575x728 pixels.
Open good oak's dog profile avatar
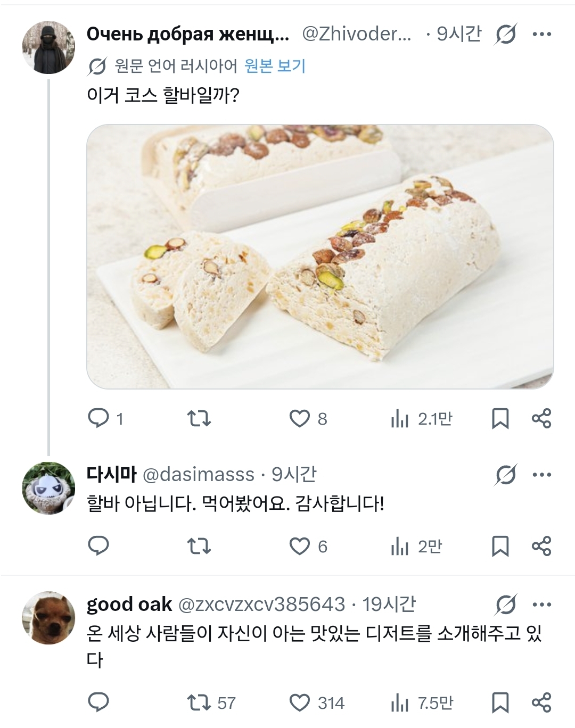(x=48, y=617)
